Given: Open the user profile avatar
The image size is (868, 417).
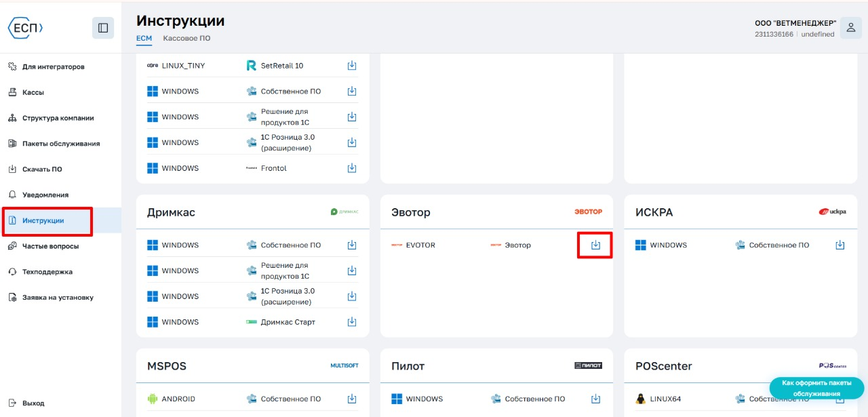Looking at the screenshot, I should [x=851, y=28].
